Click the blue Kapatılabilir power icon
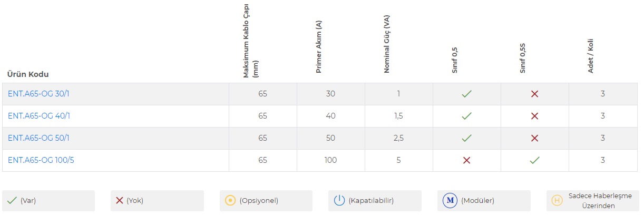Viewport: 644px width, 215px height. tap(339, 200)
